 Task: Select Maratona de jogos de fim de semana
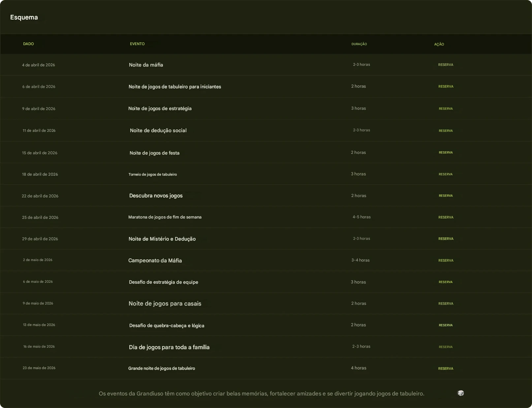point(165,217)
